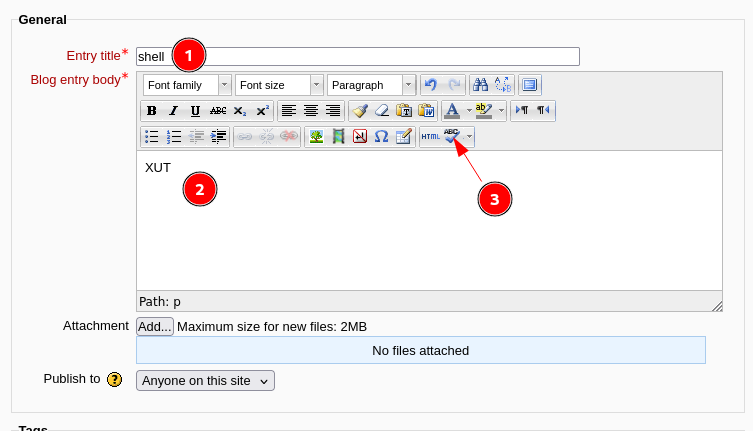Toggle italic formatting
The width and height of the screenshot is (753, 431).
173,111
